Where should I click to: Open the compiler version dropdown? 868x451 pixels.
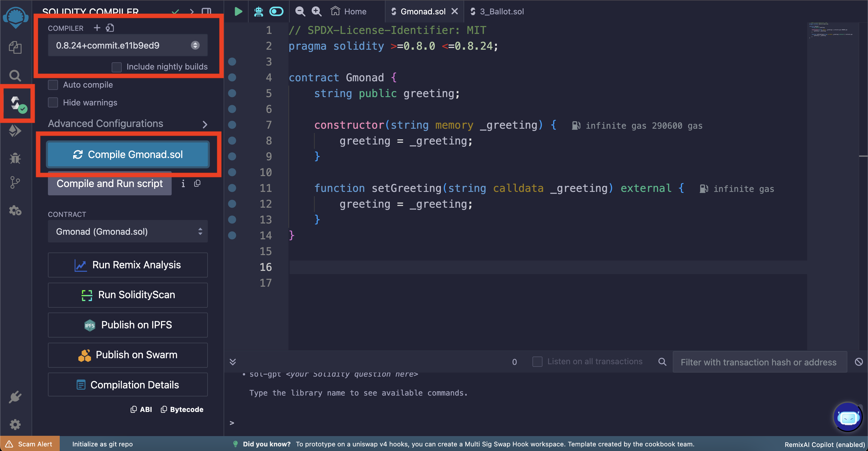click(127, 45)
